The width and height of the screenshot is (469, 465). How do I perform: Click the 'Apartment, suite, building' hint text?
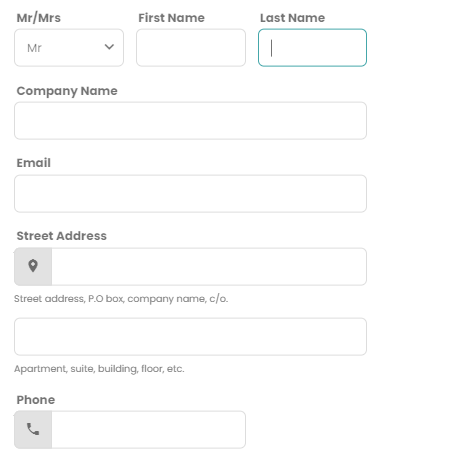coord(99,369)
